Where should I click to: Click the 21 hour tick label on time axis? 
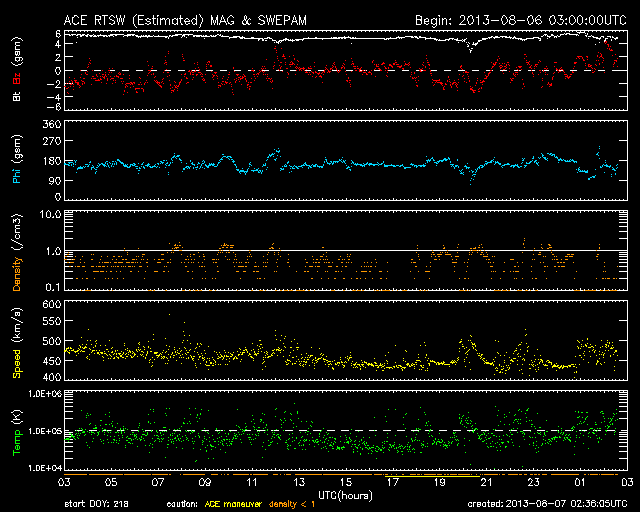[487, 482]
